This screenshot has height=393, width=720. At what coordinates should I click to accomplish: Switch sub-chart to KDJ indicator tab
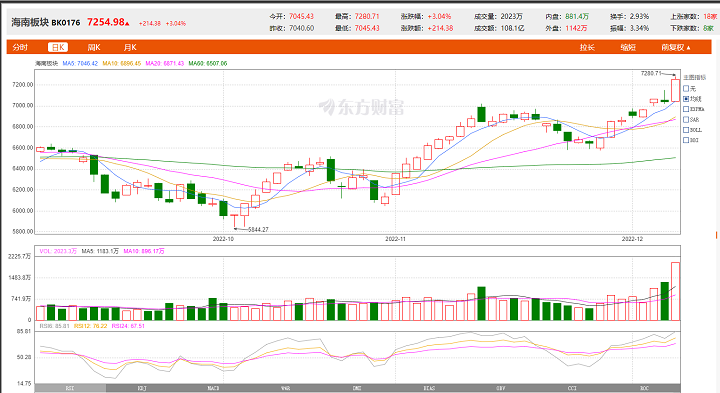(142, 388)
